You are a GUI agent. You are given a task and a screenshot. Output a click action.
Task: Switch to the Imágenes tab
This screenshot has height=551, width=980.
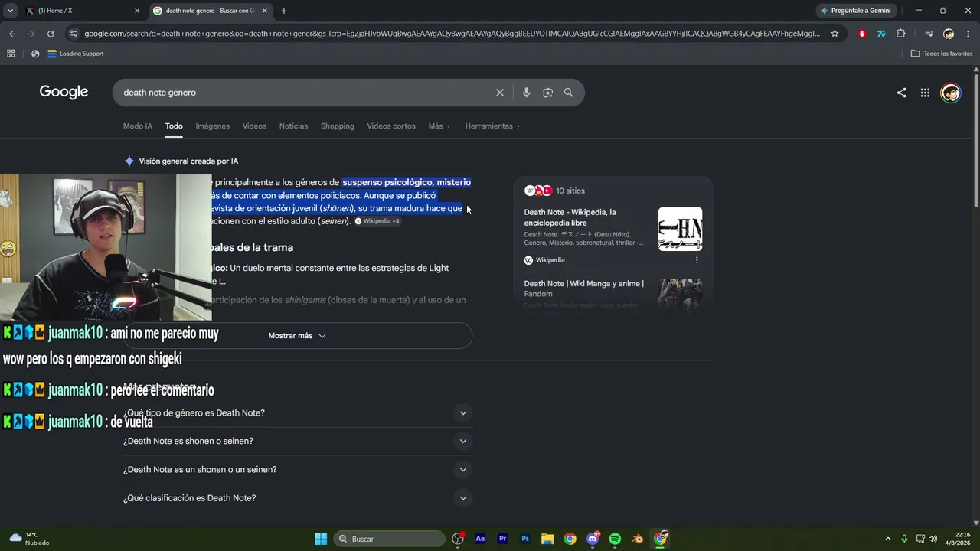(212, 126)
